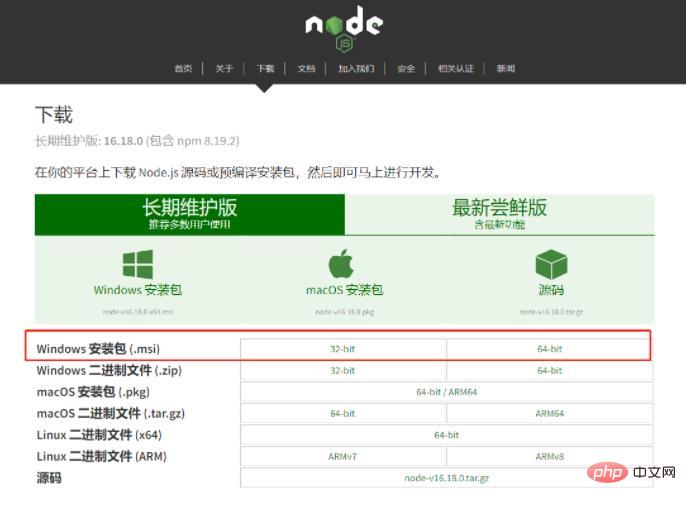Click the macOS 二进制文件 (.tar.gz) row label

111,413
